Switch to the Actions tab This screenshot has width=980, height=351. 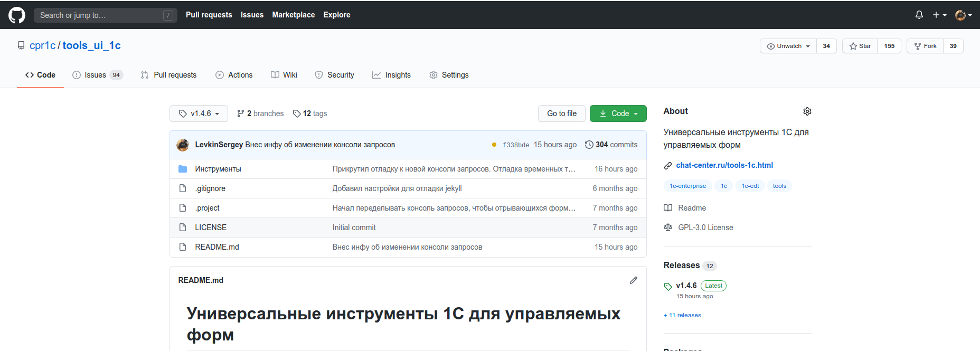pyautogui.click(x=234, y=75)
